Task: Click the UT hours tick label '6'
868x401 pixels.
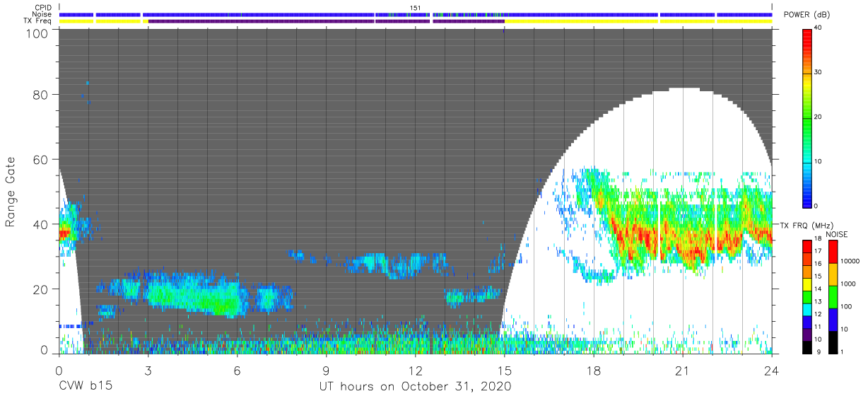Action: pyautogui.click(x=237, y=369)
